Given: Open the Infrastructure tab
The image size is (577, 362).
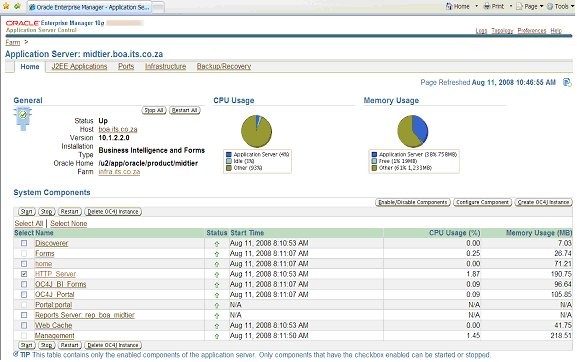Looking at the screenshot, I should [165, 67].
